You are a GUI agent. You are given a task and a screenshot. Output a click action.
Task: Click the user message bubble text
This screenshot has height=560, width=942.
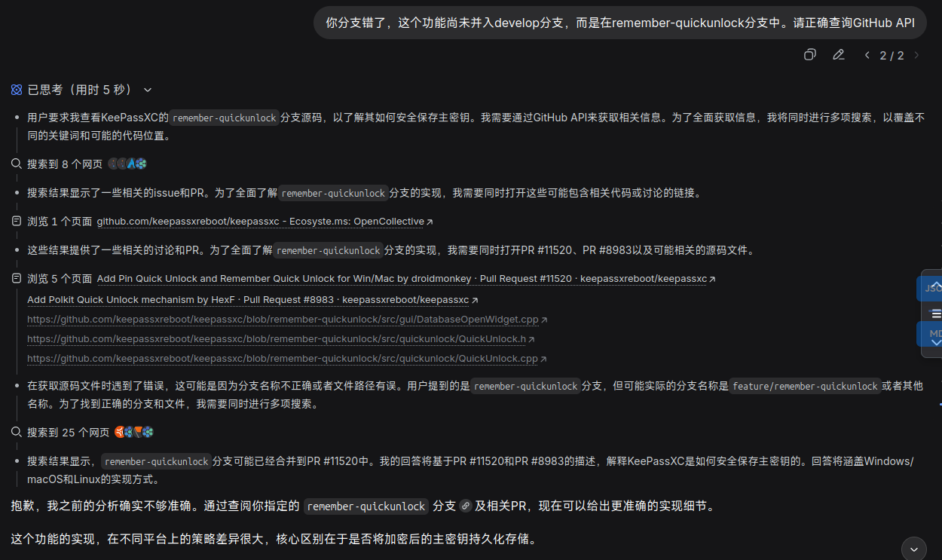[x=620, y=23]
